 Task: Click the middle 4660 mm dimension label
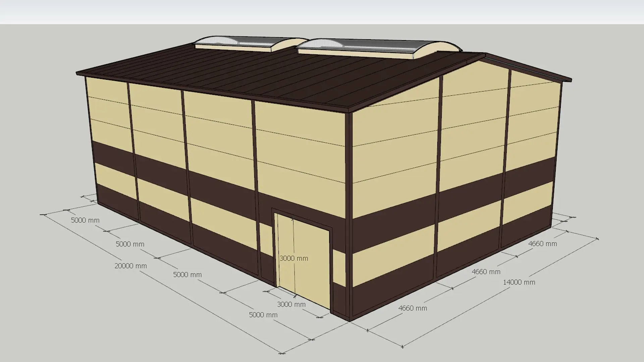click(486, 272)
